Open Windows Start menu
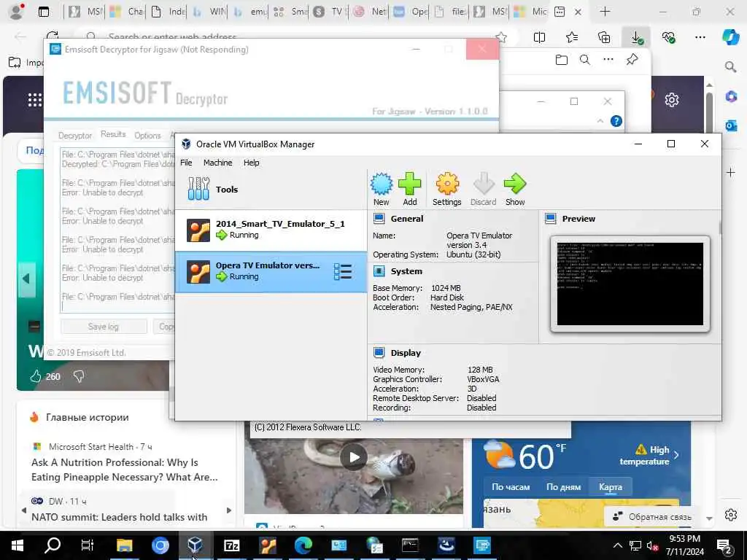The image size is (747, 560). tap(18, 545)
